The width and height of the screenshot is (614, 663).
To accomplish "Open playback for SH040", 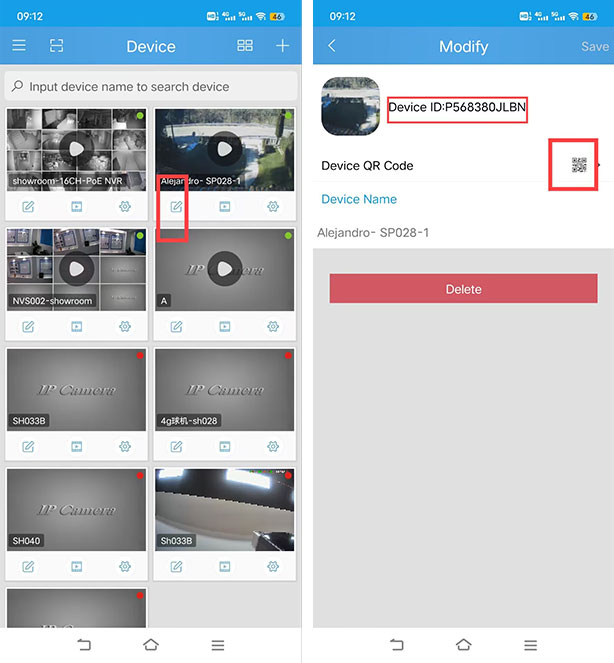I will click(77, 566).
